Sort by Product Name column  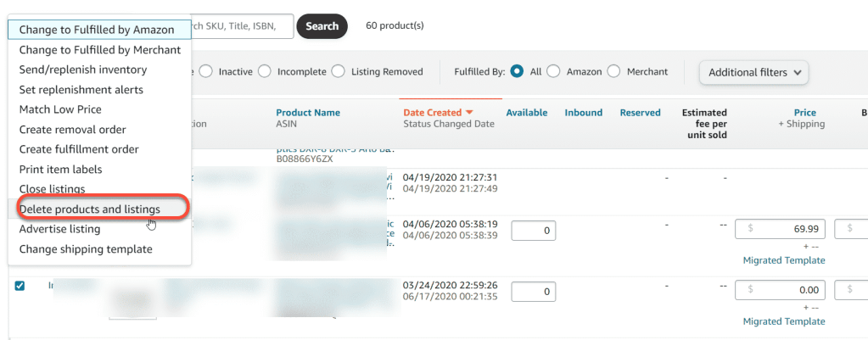tap(308, 113)
